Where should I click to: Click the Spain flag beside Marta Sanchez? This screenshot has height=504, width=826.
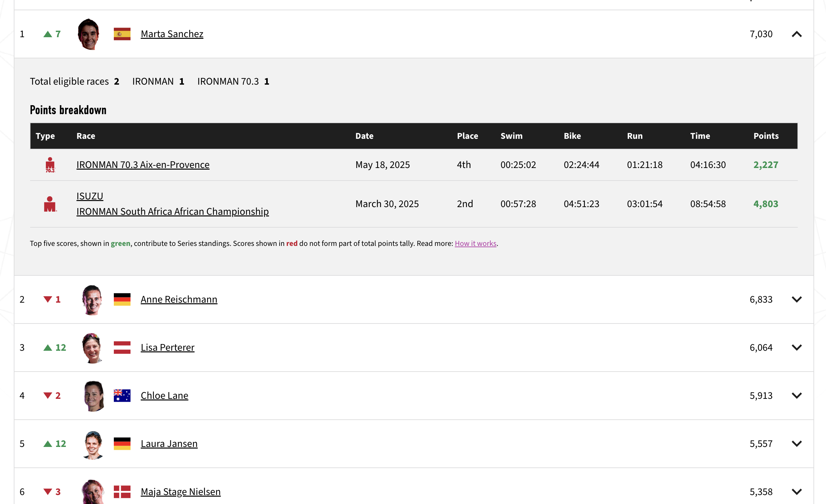[122, 34]
